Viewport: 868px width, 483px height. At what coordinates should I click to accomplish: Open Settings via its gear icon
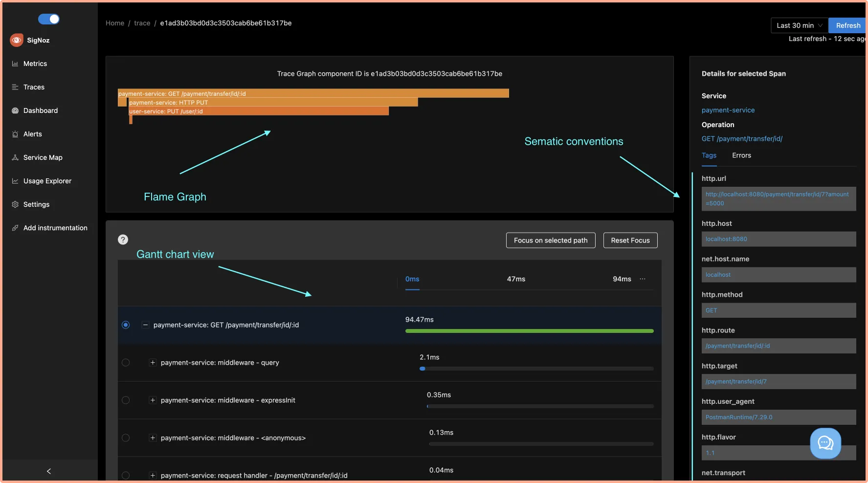click(15, 204)
